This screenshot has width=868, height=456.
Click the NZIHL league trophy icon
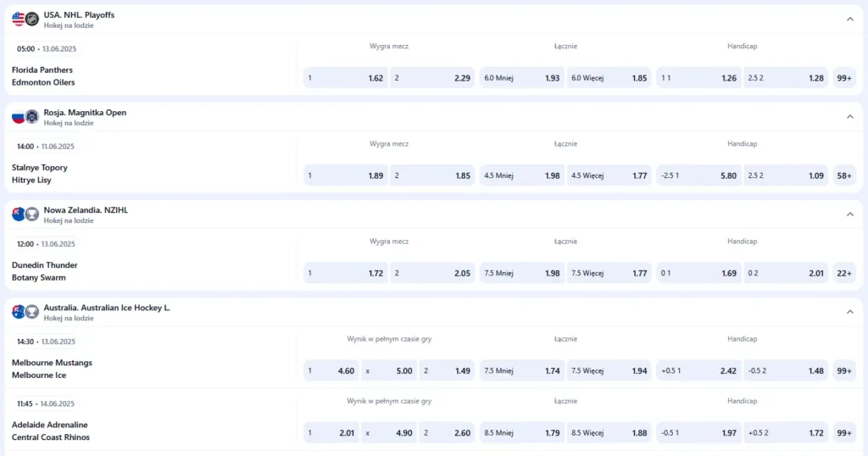(x=32, y=214)
